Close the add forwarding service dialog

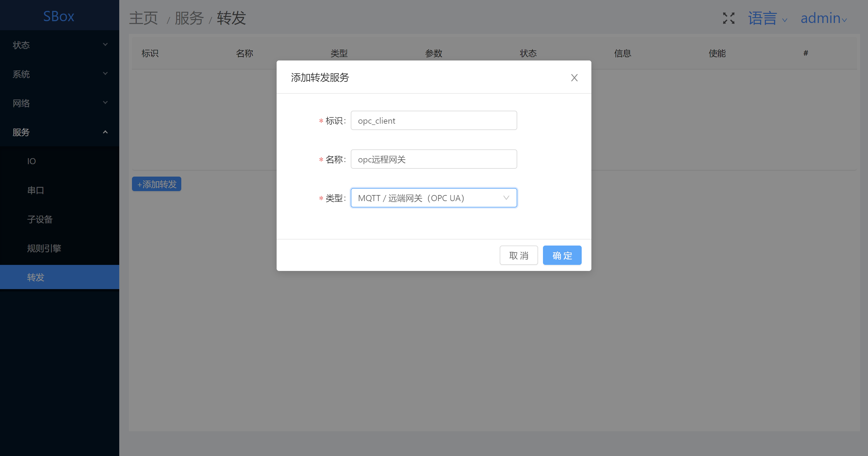574,78
